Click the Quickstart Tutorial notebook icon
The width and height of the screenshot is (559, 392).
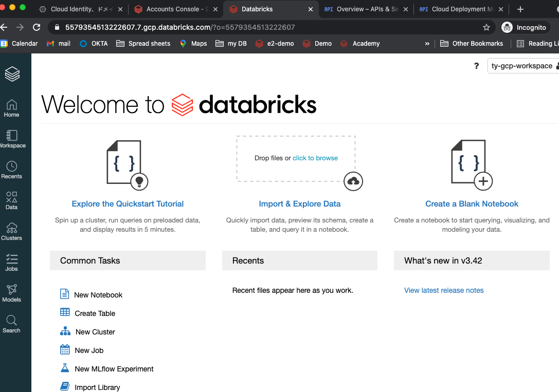click(127, 164)
